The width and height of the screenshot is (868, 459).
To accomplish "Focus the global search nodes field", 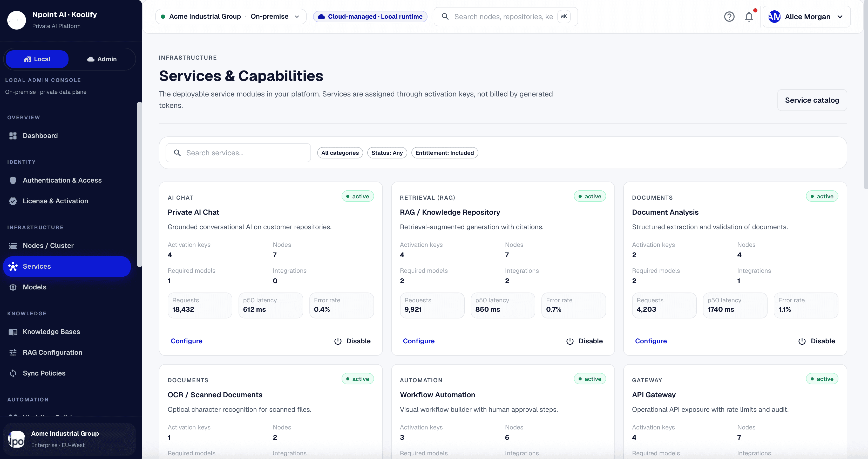I will (506, 17).
